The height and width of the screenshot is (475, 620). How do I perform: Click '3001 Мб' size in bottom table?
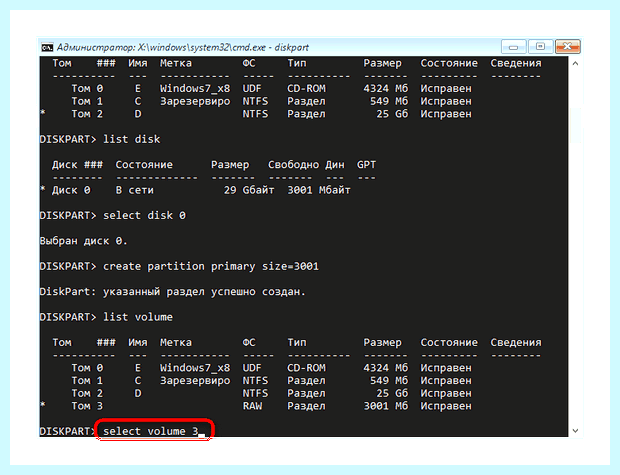click(386, 406)
